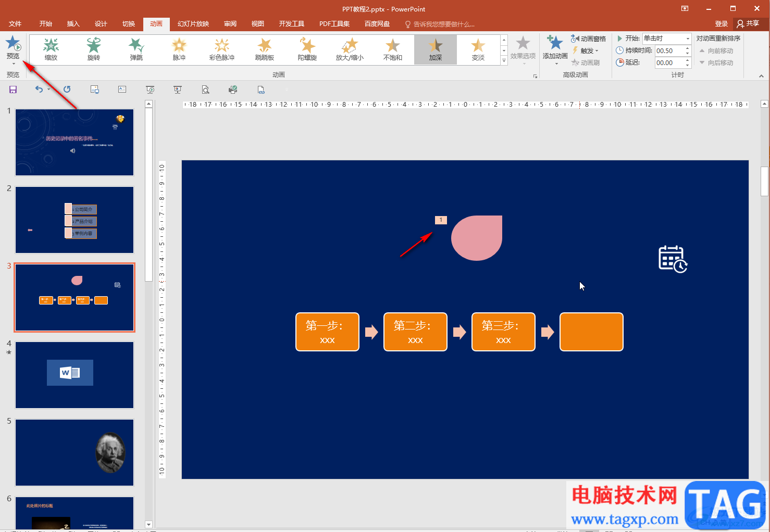Apply the 放大/缩小 grow/shrink effect
The image size is (770, 532).
point(350,49)
